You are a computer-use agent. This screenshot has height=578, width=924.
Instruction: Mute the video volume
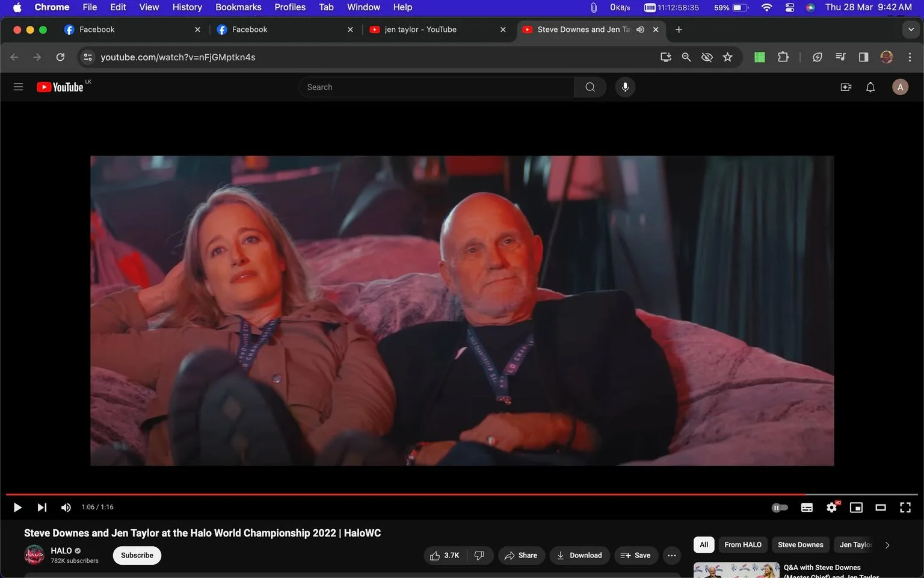tap(66, 508)
